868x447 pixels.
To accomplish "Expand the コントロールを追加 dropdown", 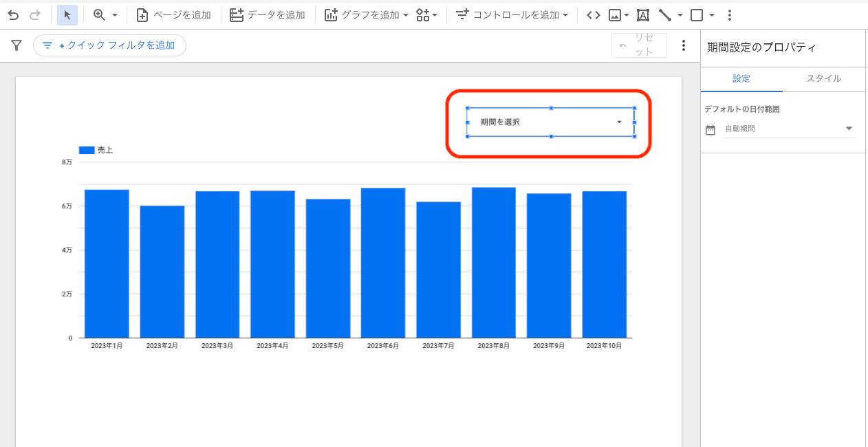I will (512, 14).
